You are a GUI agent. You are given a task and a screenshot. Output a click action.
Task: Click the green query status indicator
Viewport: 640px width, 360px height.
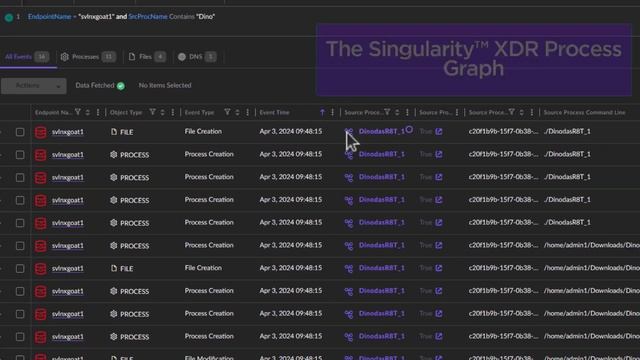(x=9, y=18)
